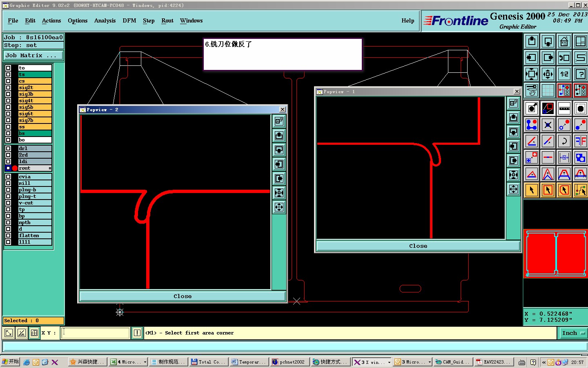Click the pan up view icon in main toolbar
Screen dimensions: 588x368
pos(532,41)
